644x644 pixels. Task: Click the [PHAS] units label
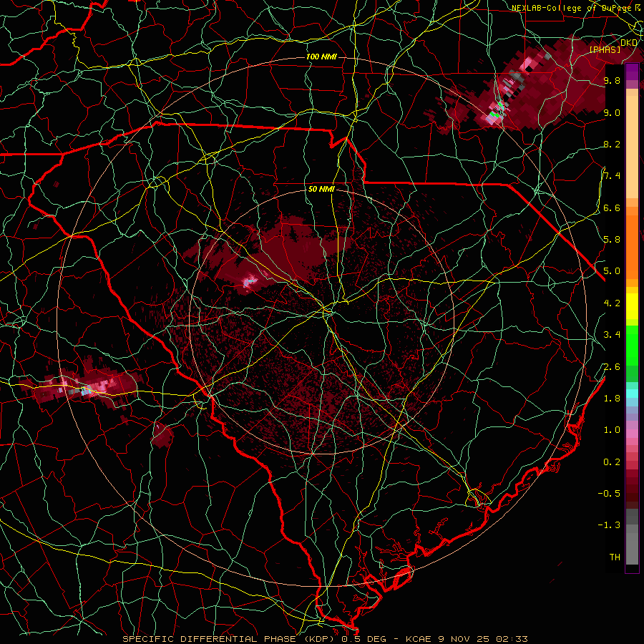point(605,49)
